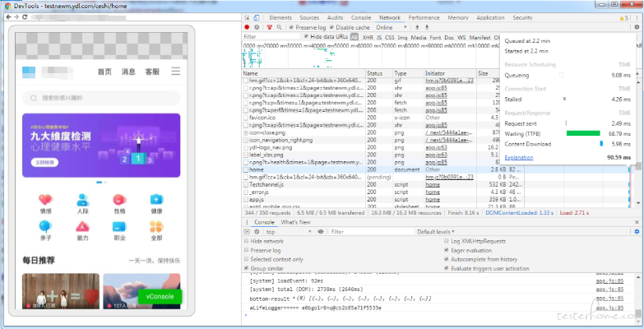Click the live expression eye icon
Viewport: 644px width, 329px height.
click(x=321, y=232)
